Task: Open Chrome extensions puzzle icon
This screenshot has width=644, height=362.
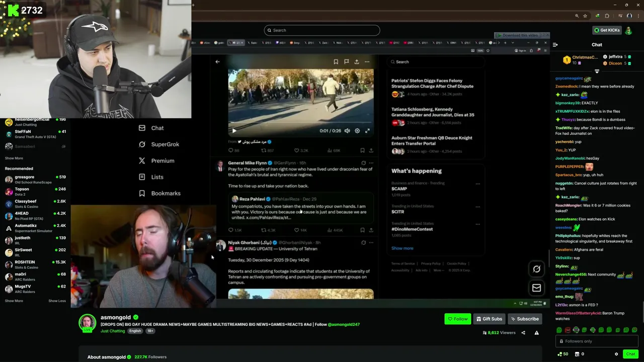Action: pos(607,16)
